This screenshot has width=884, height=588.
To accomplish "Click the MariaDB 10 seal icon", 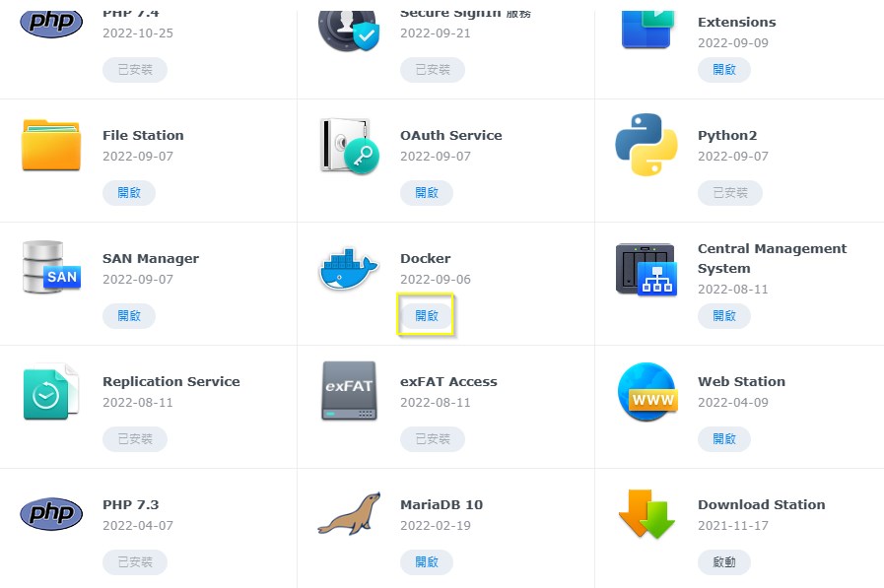I will [x=349, y=514].
